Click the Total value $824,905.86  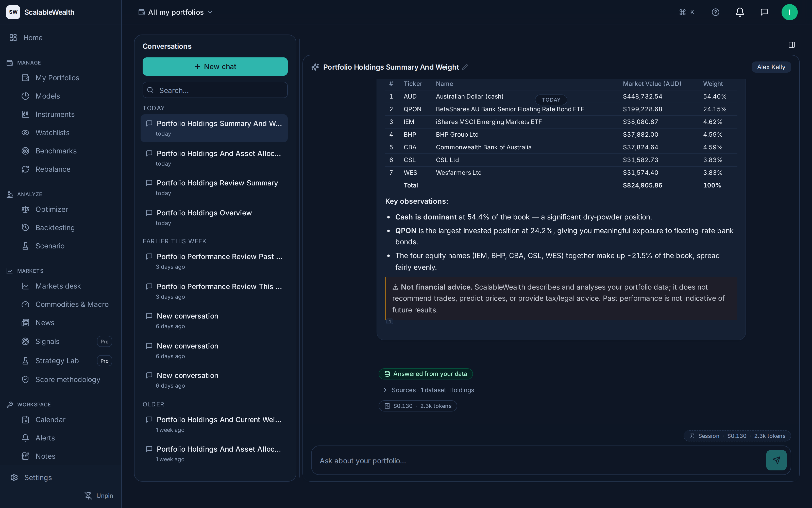[642, 185]
